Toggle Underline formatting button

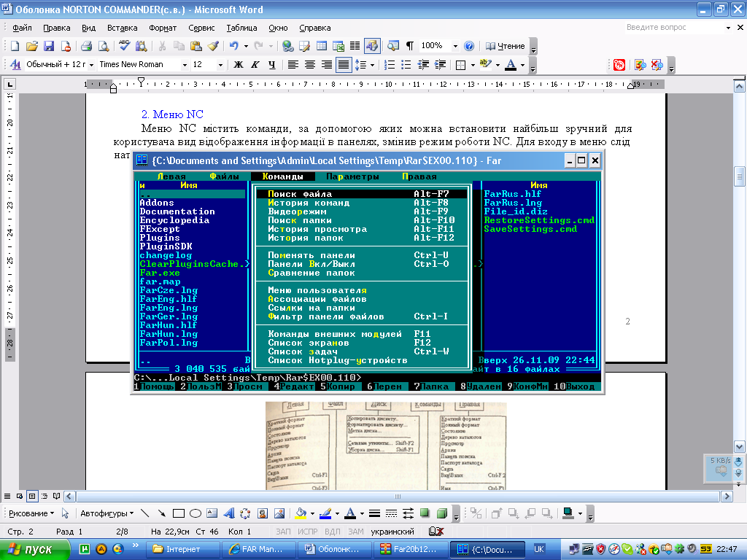pyautogui.click(x=271, y=65)
